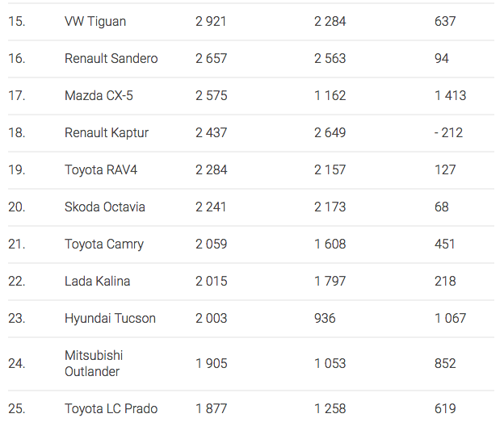Select the Renault Kaptur entry
Screen dimensions: 504x443
(x=107, y=133)
